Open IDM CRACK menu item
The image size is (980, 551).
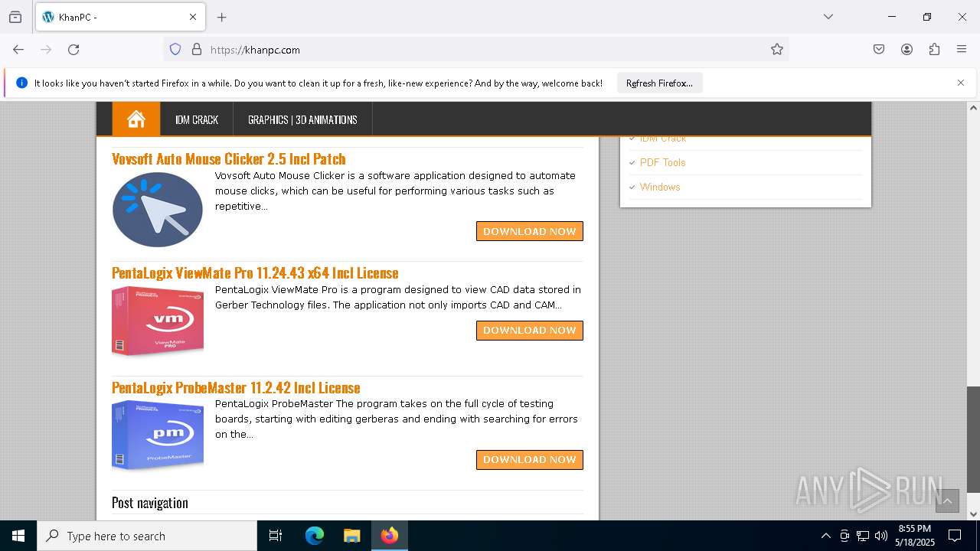pyautogui.click(x=197, y=119)
